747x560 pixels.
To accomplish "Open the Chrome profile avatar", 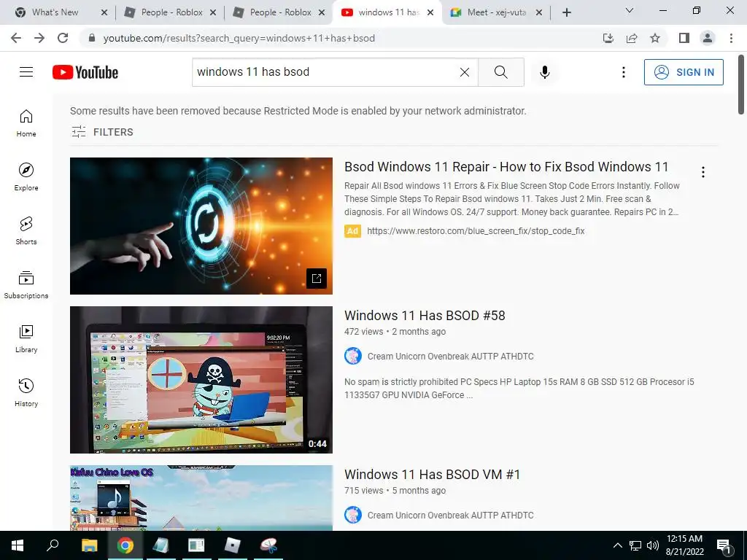I will tap(708, 38).
